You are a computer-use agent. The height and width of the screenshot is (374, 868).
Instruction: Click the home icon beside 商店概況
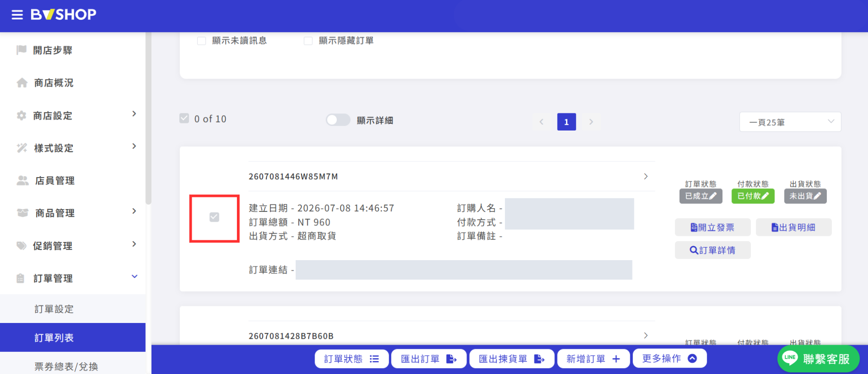pyautogui.click(x=22, y=83)
